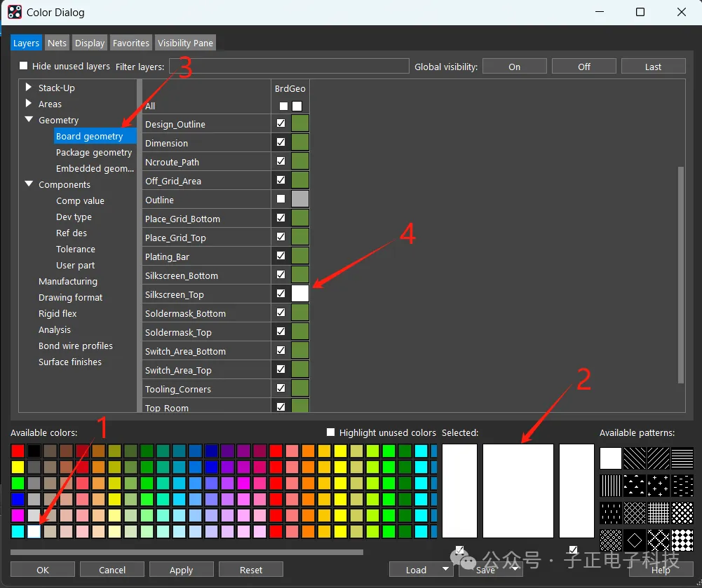Screen dimensions: 702x588
Task: Collapse the Geometry tree node
Action: click(29, 119)
